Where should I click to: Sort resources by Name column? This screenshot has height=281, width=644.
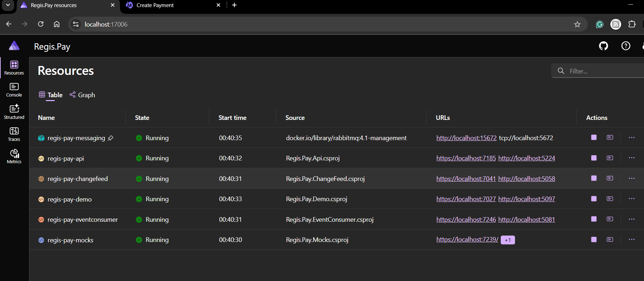47,118
